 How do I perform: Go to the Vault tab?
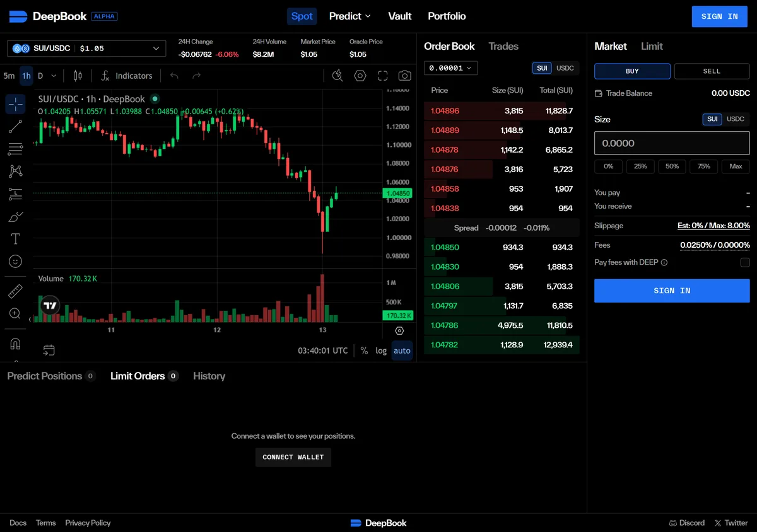(400, 16)
